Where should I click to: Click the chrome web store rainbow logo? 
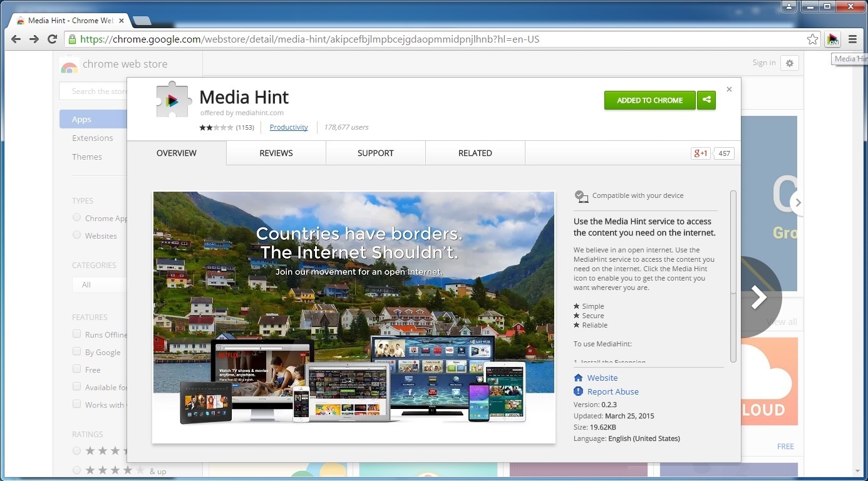coord(69,65)
